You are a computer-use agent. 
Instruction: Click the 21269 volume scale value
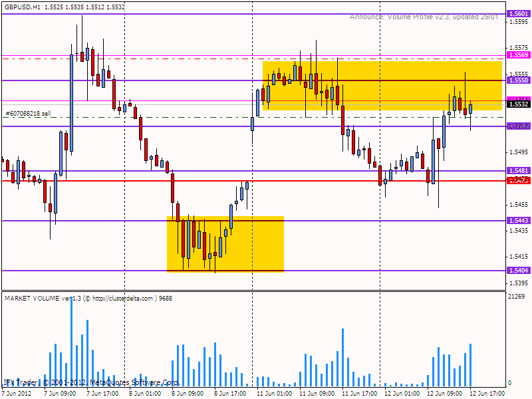pyautogui.click(x=517, y=297)
